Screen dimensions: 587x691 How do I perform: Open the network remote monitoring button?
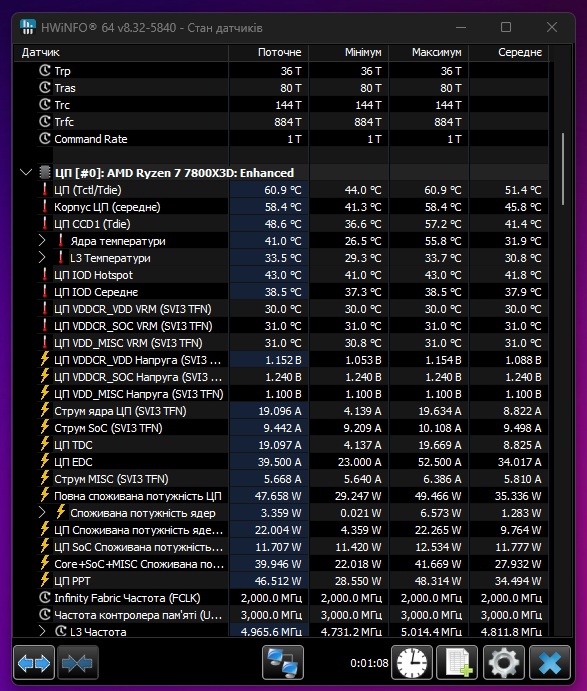(283, 663)
